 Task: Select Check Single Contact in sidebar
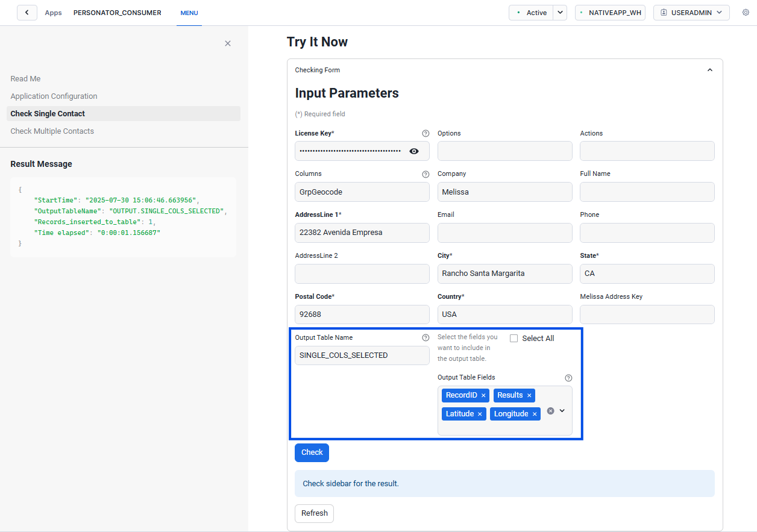click(124, 114)
